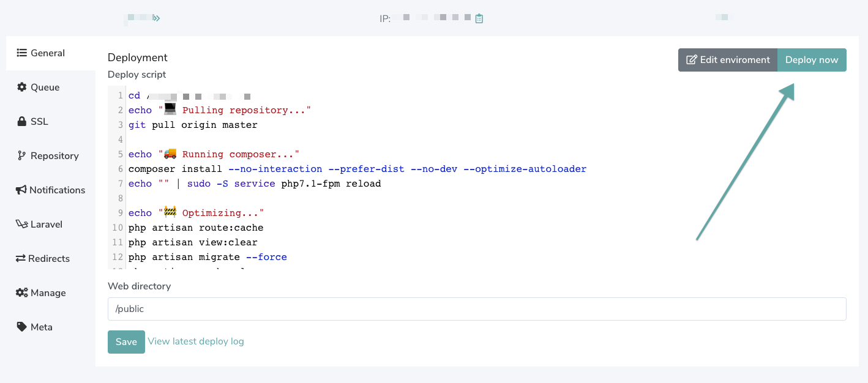Click the Edit enviroment button
868x383 pixels.
[728, 60]
